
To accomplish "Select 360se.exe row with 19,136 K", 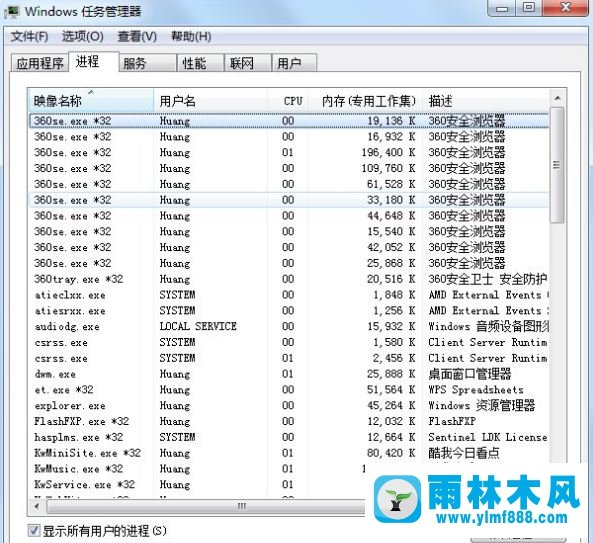I will point(289,121).
